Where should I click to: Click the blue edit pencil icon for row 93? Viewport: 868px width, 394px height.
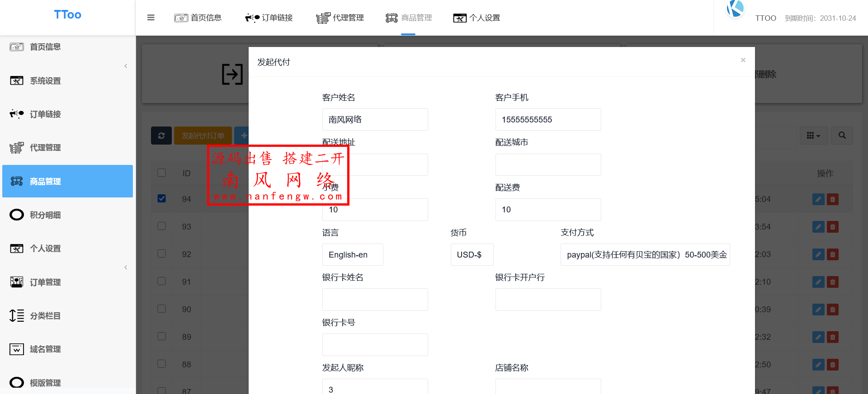818,227
